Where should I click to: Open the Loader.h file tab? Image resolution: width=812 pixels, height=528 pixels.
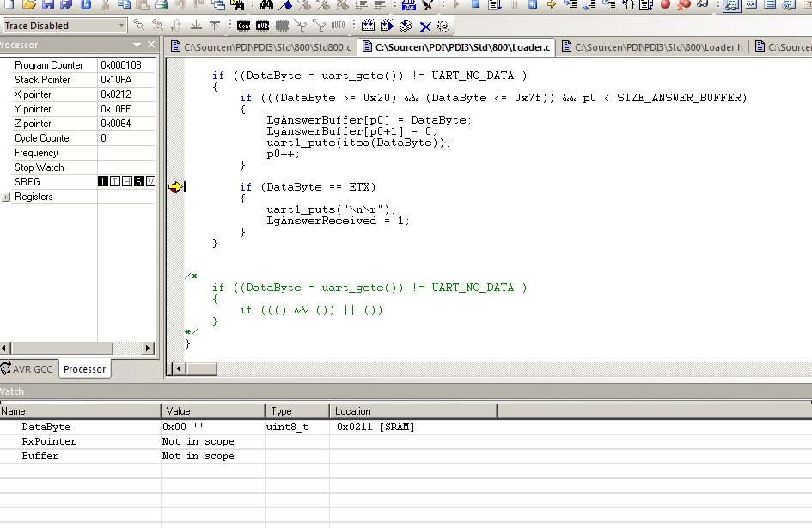click(653, 47)
